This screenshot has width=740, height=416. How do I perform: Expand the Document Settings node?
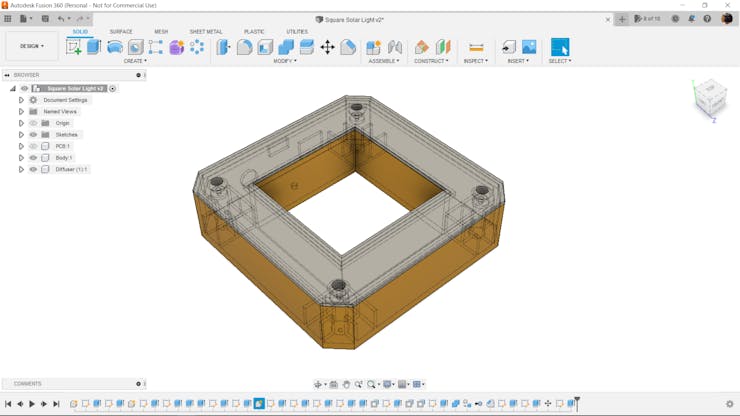point(21,100)
